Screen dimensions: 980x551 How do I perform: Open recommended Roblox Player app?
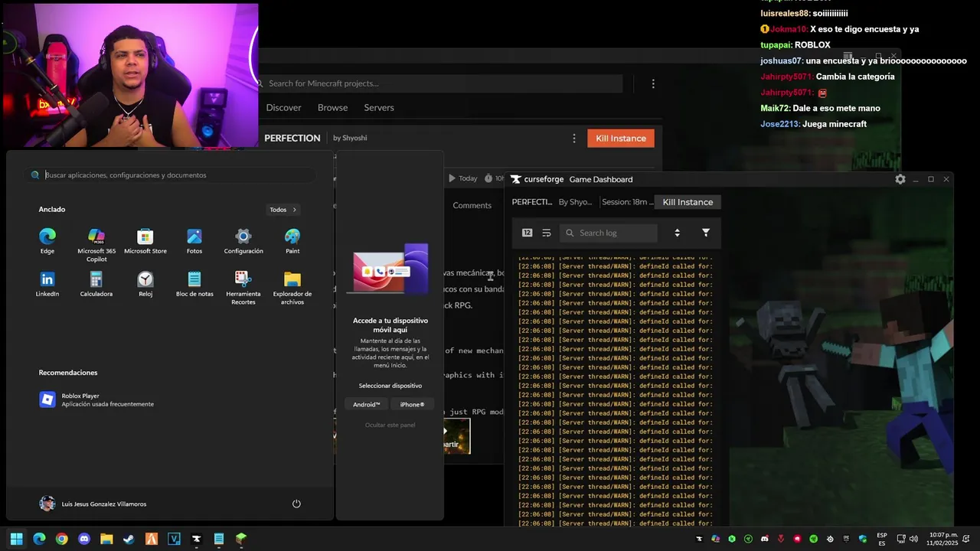point(96,399)
